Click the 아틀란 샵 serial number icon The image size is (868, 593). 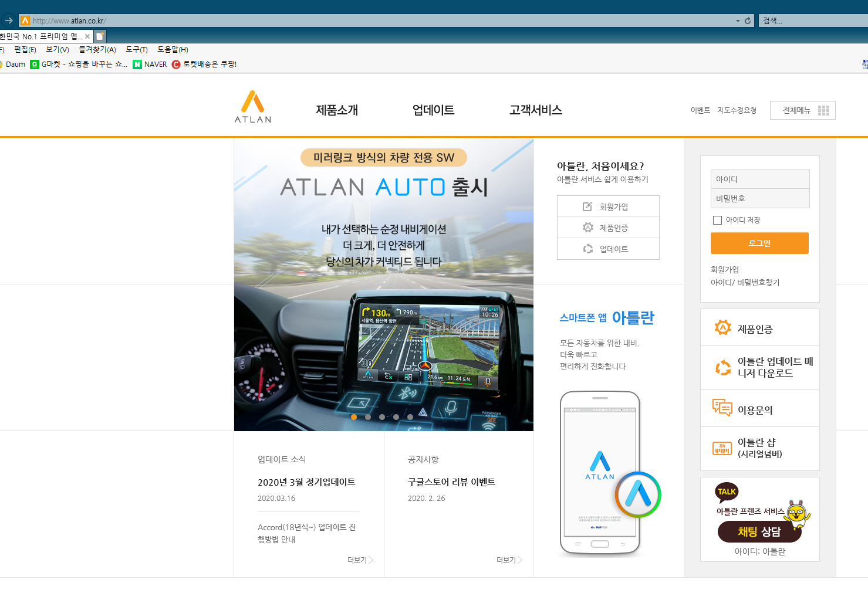pyautogui.click(x=722, y=449)
